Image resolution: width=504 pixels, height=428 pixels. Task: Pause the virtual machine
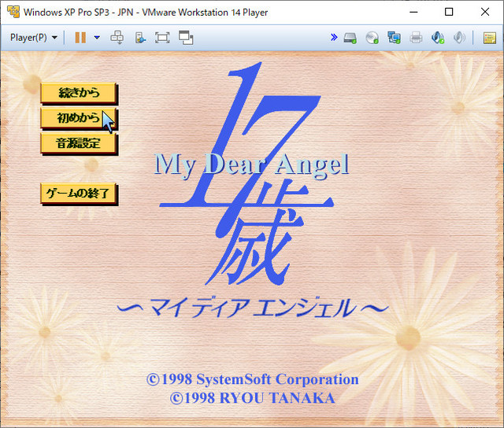80,38
